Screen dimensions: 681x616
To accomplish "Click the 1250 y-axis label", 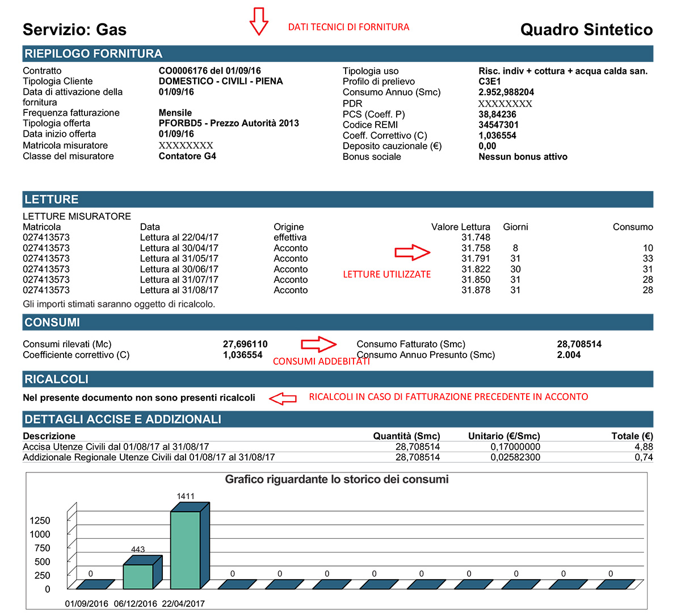I will point(40,521).
